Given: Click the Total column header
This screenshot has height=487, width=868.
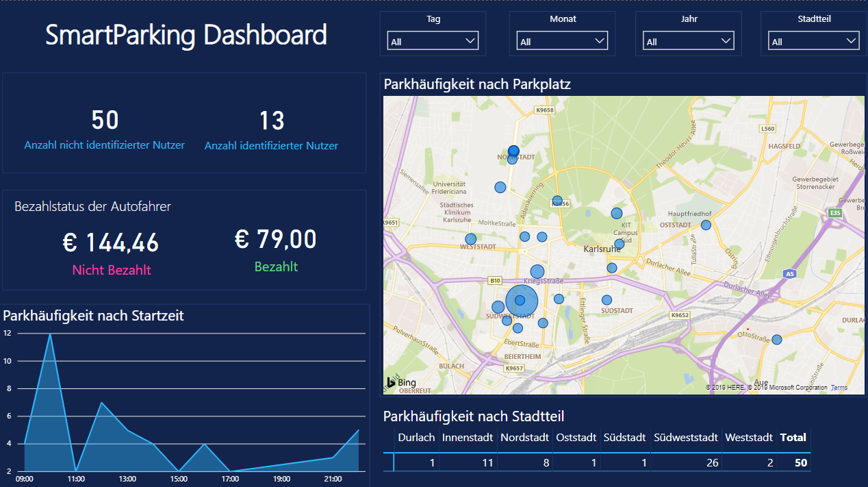Looking at the screenshot, I should 793,437.
